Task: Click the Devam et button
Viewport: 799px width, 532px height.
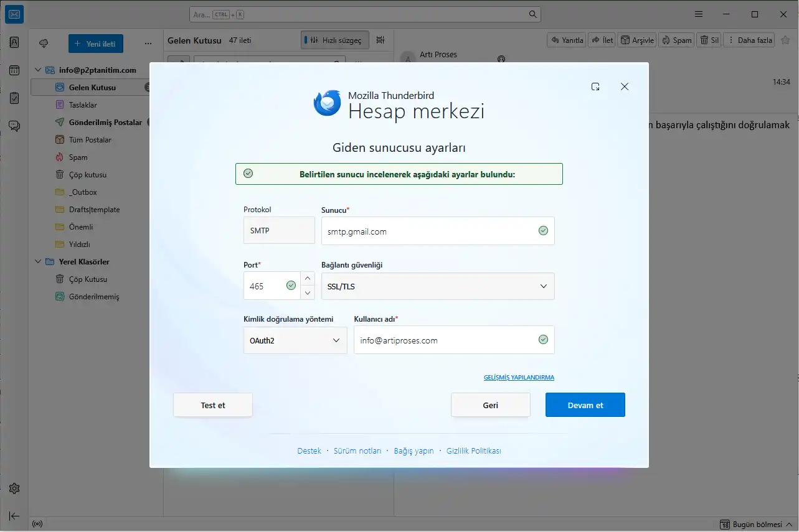Action: [585, 405]
